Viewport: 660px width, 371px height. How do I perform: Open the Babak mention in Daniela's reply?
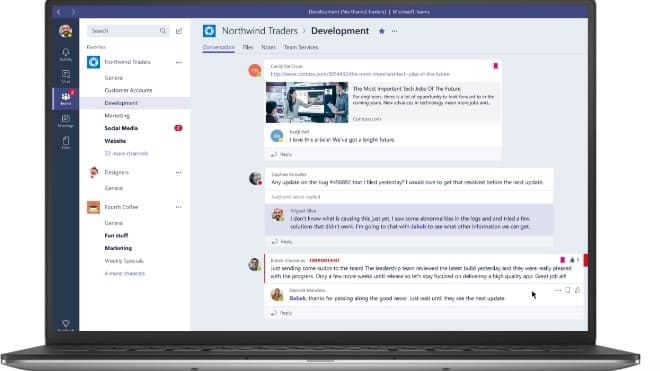coord(298,298)
